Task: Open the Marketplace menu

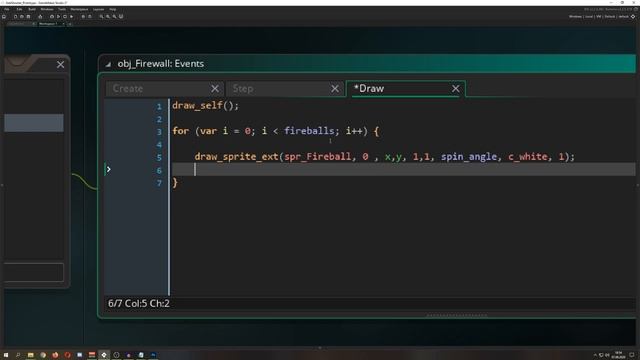Action: (x=79, y=9)
